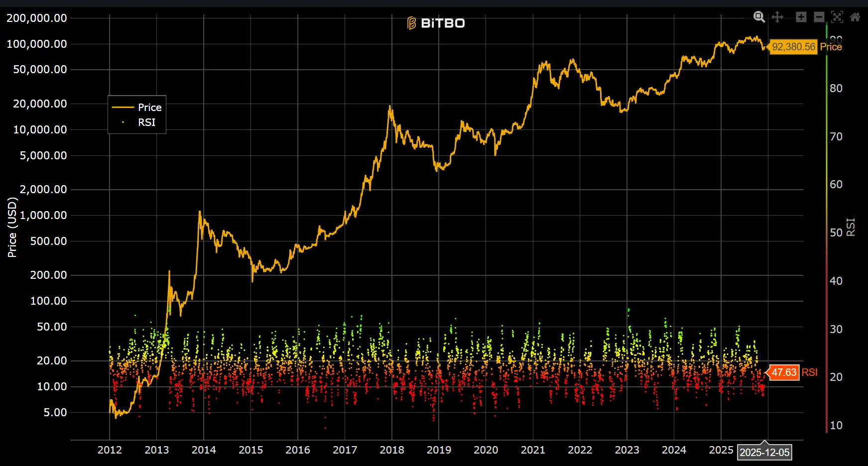Click the 2018 tick on the x-axis

click(x=392, y=450)
